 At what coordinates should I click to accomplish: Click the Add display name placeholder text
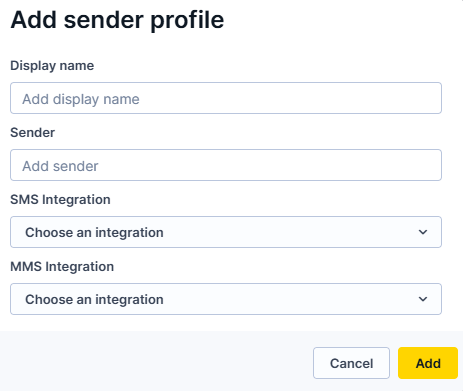coord(81,99)
